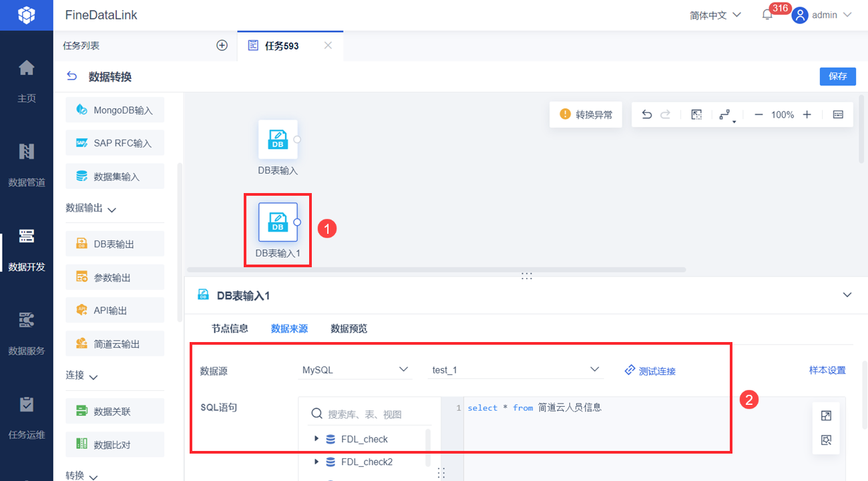Open 数据开发 in the sidebar
This screenshot has width=868, height=481.
(x=27, y=249)
